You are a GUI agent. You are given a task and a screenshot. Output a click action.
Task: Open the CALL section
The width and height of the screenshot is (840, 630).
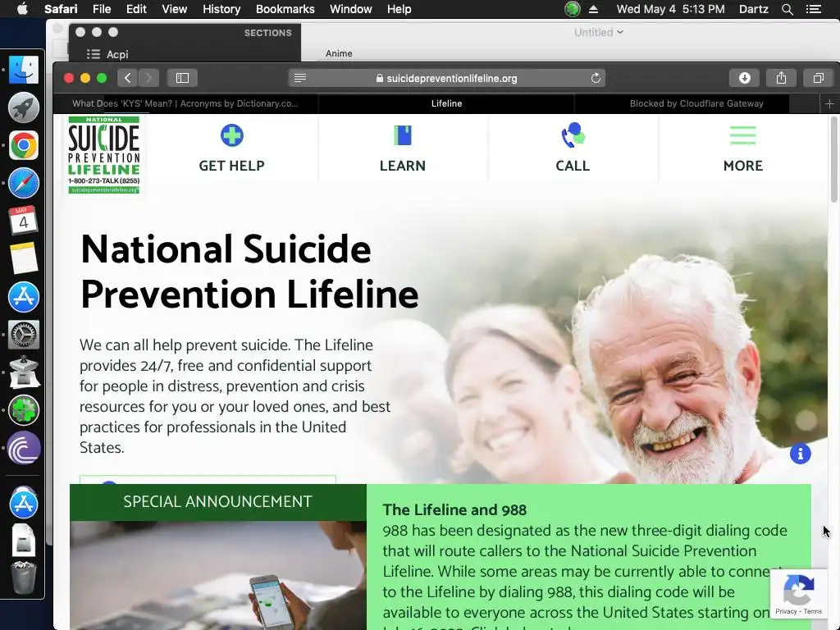tap(573, 148)
